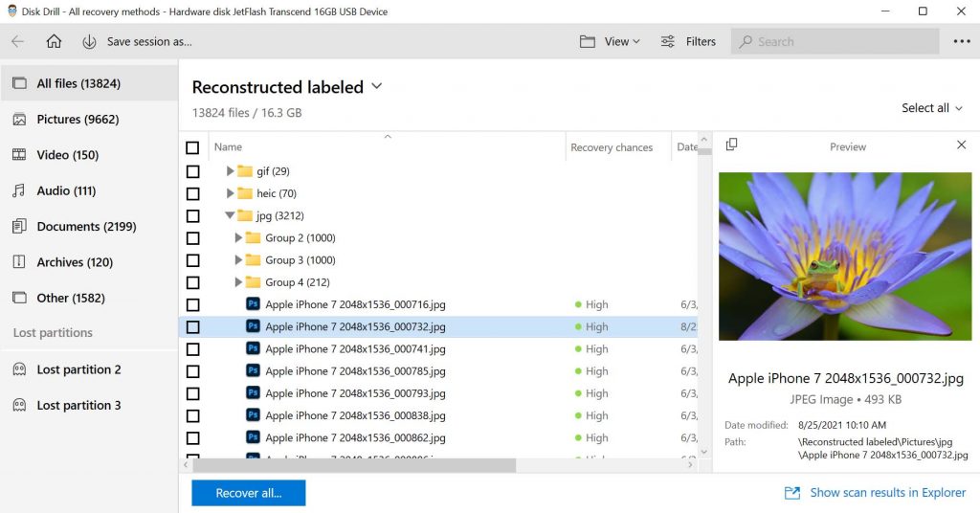This screenshot has height=513, width=980.
Task: Tick the checkbox for the 000741.jpg file
Action: 192,349
